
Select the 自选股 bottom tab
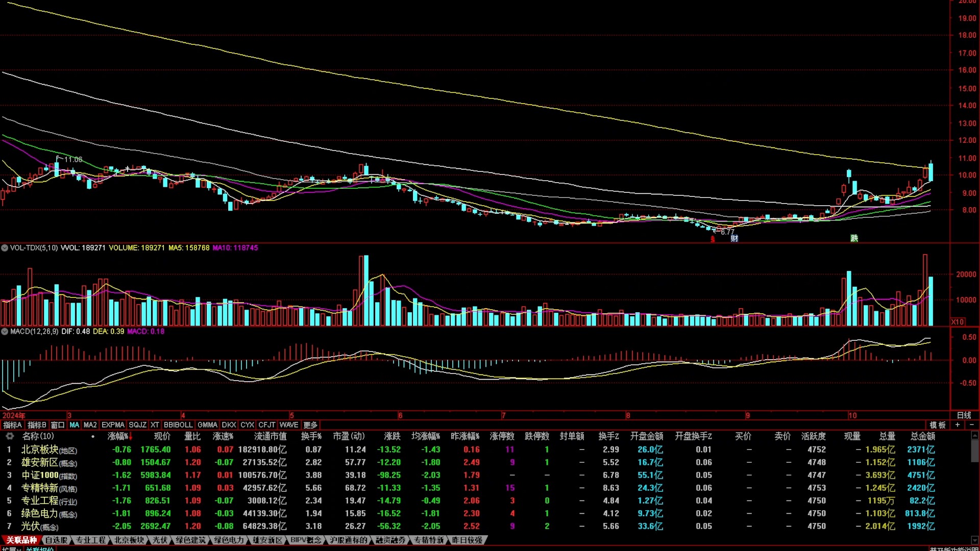tap(56, 540)
